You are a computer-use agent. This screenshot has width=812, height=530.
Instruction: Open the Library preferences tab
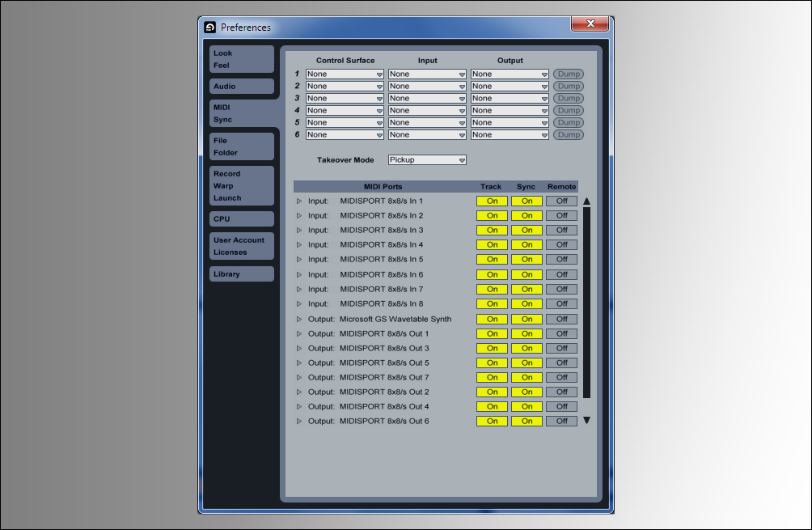click(x=241, y=273)
